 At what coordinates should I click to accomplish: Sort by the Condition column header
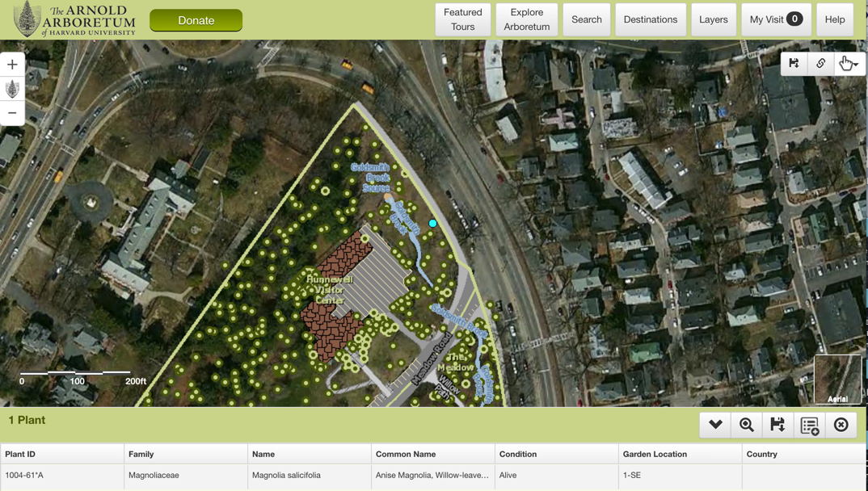pos(556,454)
